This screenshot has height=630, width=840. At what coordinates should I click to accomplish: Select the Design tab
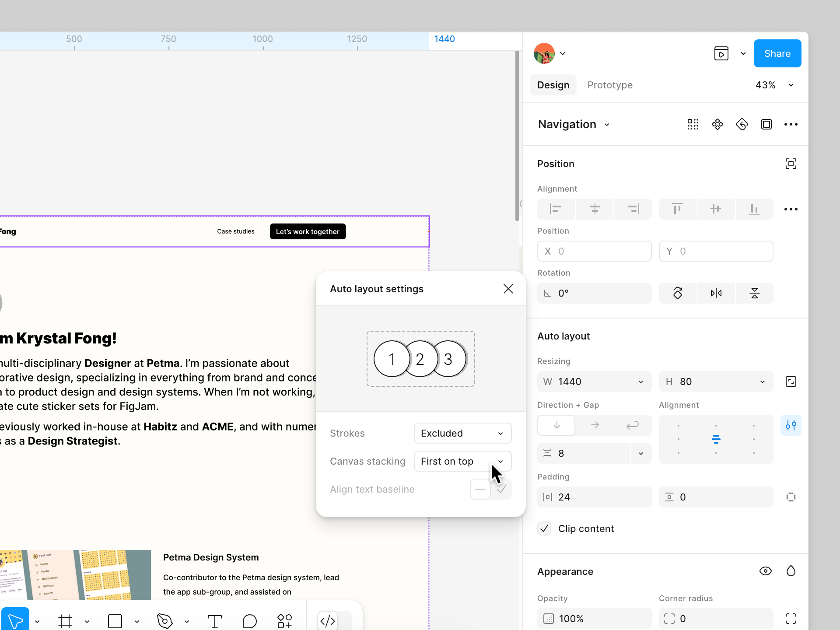(x=553, y=85)
